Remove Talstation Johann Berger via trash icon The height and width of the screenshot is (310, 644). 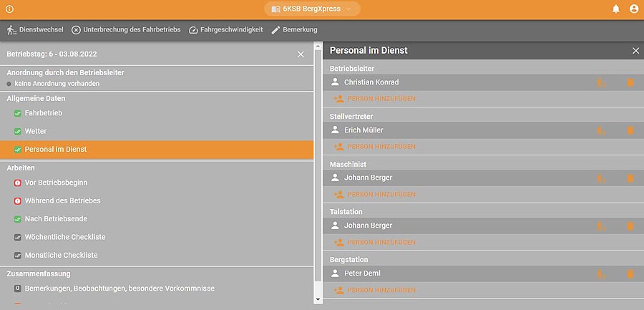click(x=630, y=226)
